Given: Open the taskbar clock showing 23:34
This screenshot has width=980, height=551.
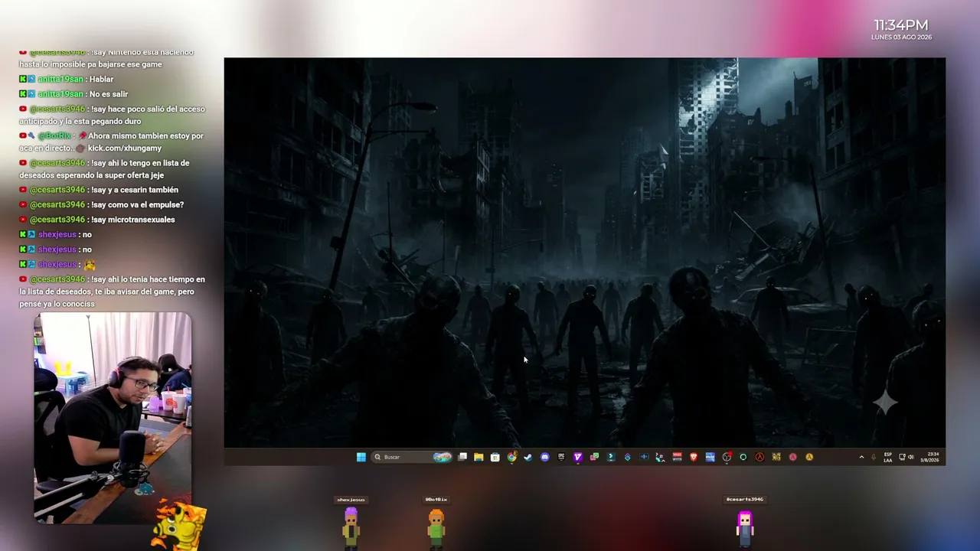Looking at the screenshot, I should 930,457.
